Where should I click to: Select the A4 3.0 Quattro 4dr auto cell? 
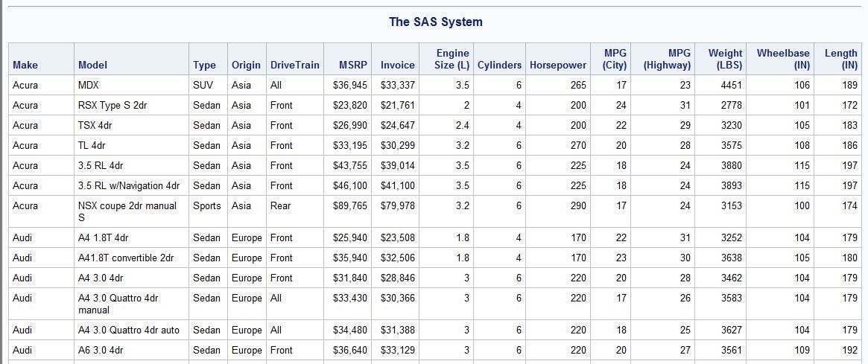[x=132, y=331]
